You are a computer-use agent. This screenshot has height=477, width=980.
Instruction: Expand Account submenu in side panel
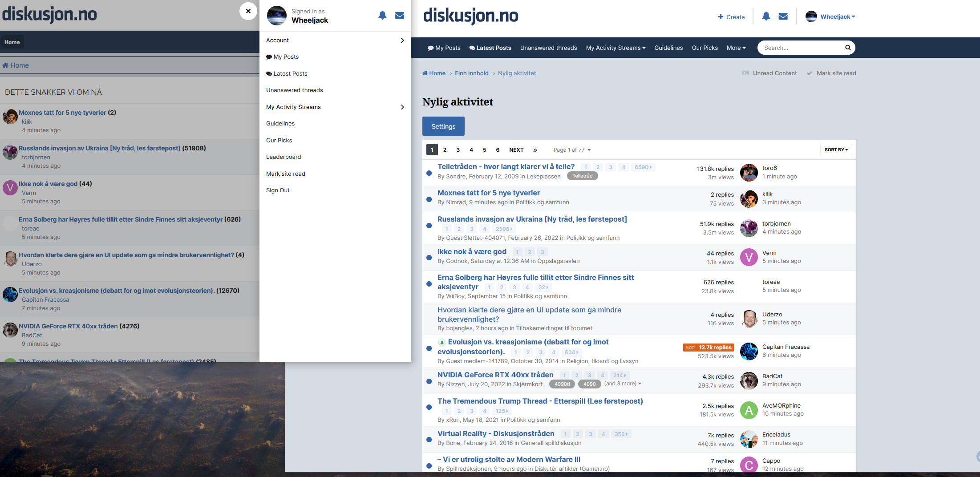[335, 40]
